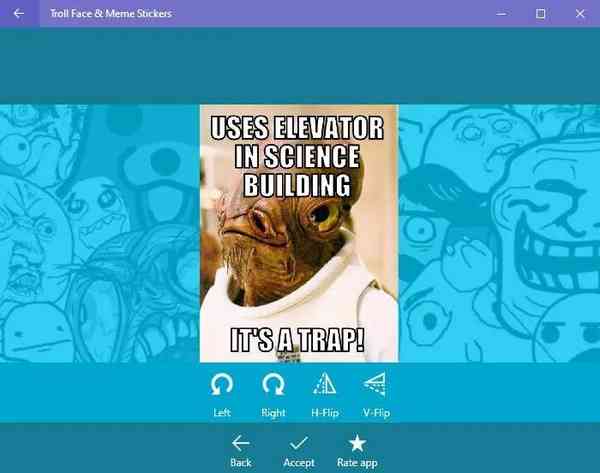This screenshot has width=600, height=473.
Task: Go back using the bottom Back arrow
Action: coord(241,451)
